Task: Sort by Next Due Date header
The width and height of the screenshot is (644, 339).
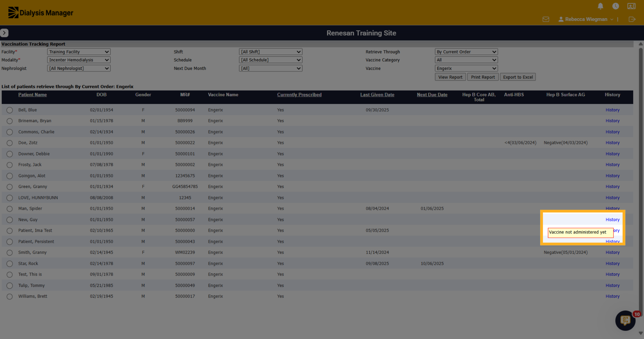Action: (432, 95)
